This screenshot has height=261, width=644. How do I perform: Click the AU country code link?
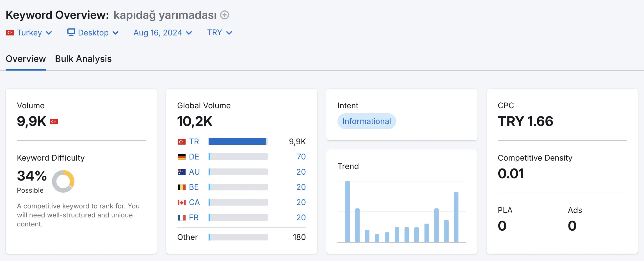tap(194, 172)
